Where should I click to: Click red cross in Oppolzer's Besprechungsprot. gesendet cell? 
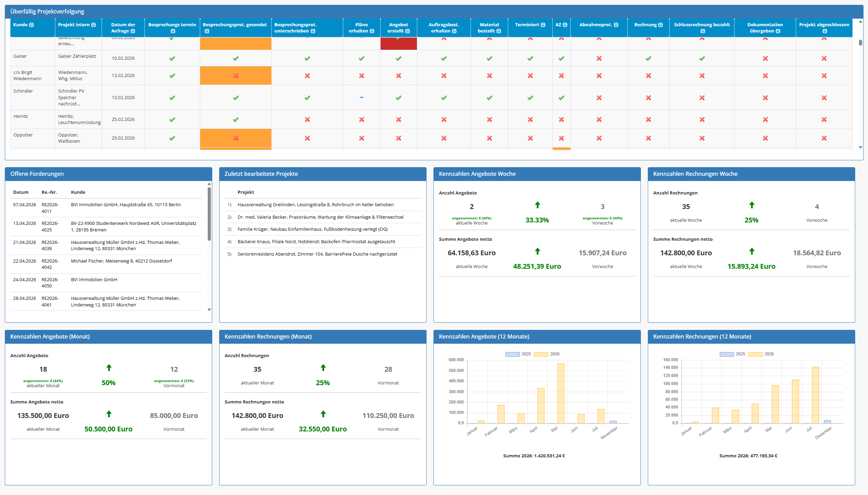[x=236, y=138]
